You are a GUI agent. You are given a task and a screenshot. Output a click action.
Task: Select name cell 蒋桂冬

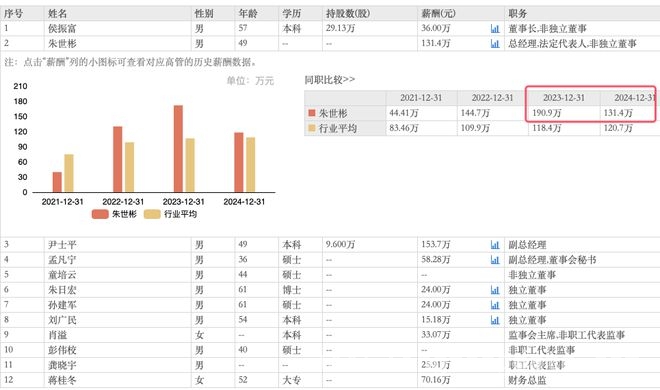coord(62,380)
